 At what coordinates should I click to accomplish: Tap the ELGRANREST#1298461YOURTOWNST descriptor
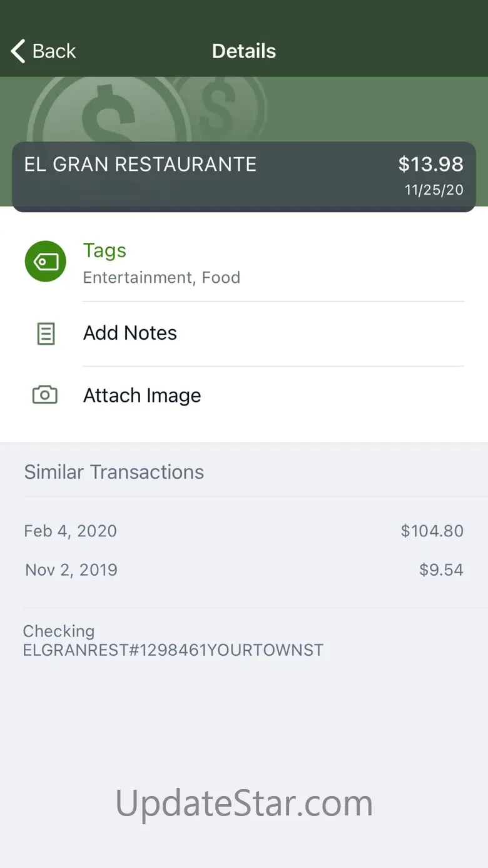click(x=173, y=650)
